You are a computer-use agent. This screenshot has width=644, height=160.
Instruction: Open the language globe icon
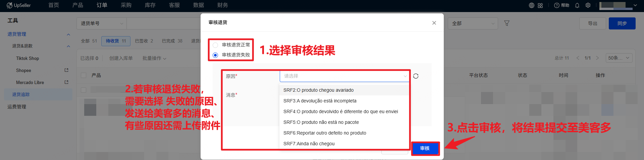[532, 5]
